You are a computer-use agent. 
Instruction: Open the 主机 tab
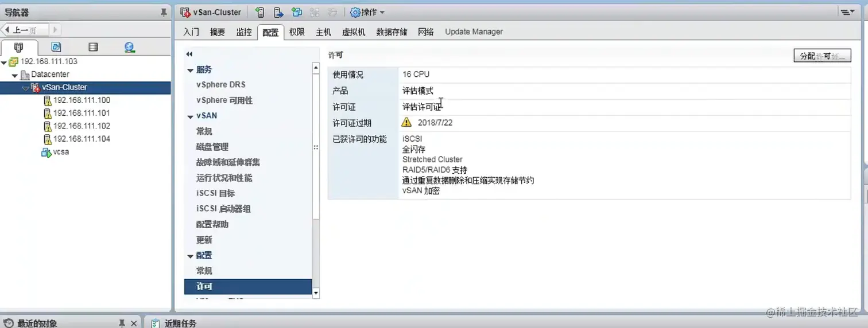[323, 32]
